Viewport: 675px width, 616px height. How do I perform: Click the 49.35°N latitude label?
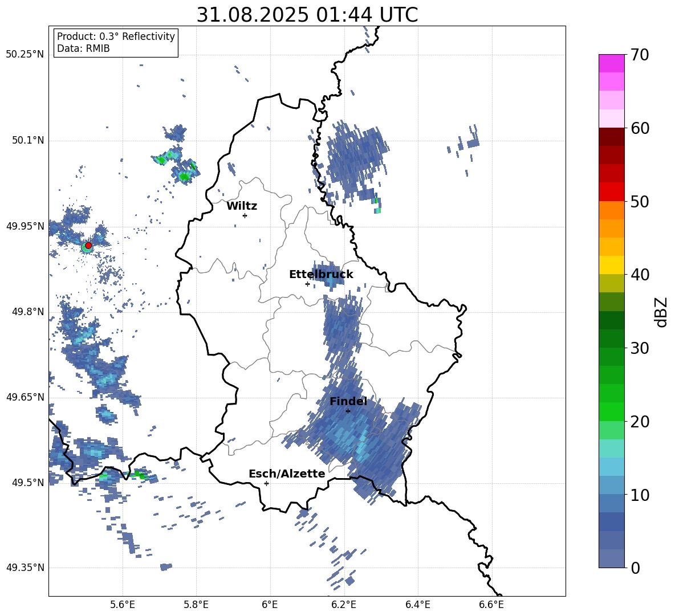[25, 568]
